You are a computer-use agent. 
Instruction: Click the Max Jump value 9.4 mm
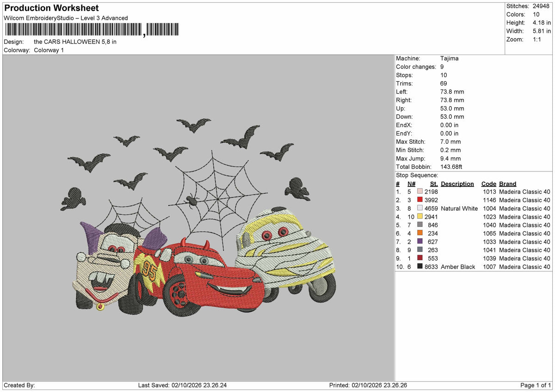pyautogui.click(x=451, y=159)
